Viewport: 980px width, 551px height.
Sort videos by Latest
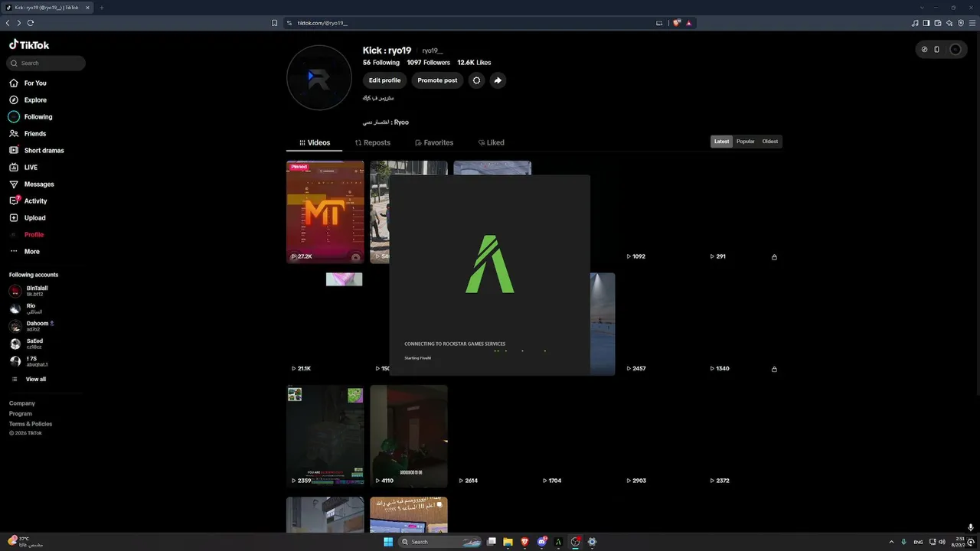(722, 142)
